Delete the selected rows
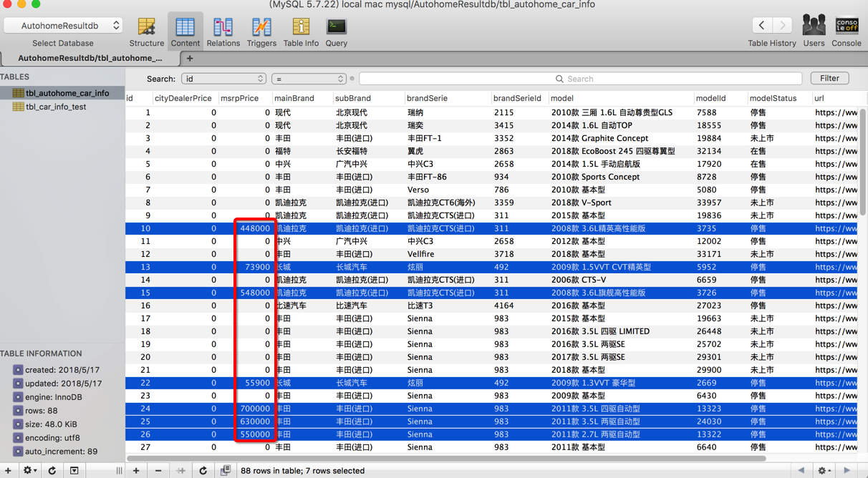This screenshot has width=868, height=478. pyautogui.click(x=158, y=470)
